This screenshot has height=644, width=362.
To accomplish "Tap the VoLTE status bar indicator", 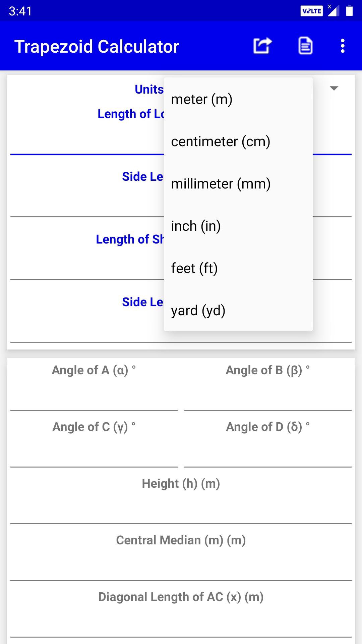I will pos(311,11).
